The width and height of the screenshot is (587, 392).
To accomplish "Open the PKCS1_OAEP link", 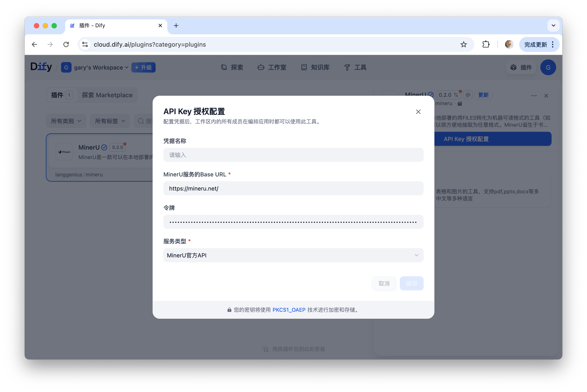I will coord(289,310).
